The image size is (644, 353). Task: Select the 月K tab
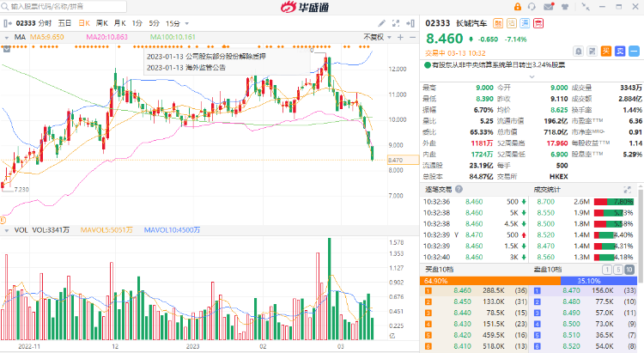(119, 23)
